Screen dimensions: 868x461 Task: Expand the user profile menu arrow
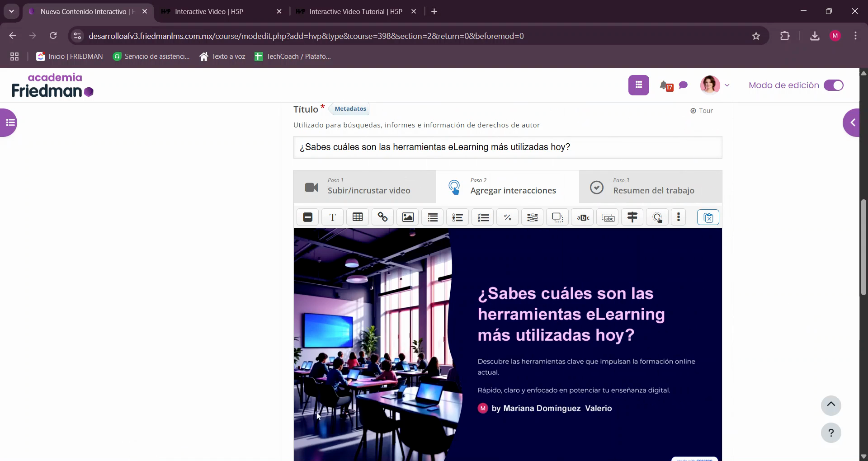pos(727,85)
